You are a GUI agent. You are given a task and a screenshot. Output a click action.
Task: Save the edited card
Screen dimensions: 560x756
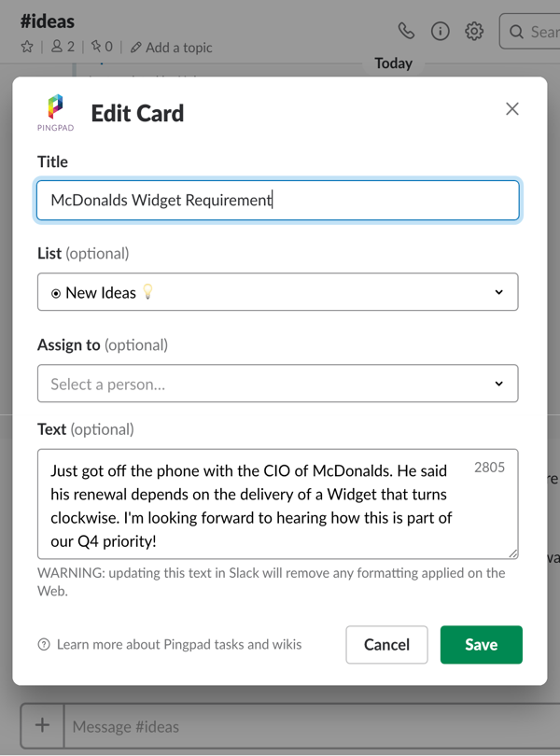click(x=481, y=644)
